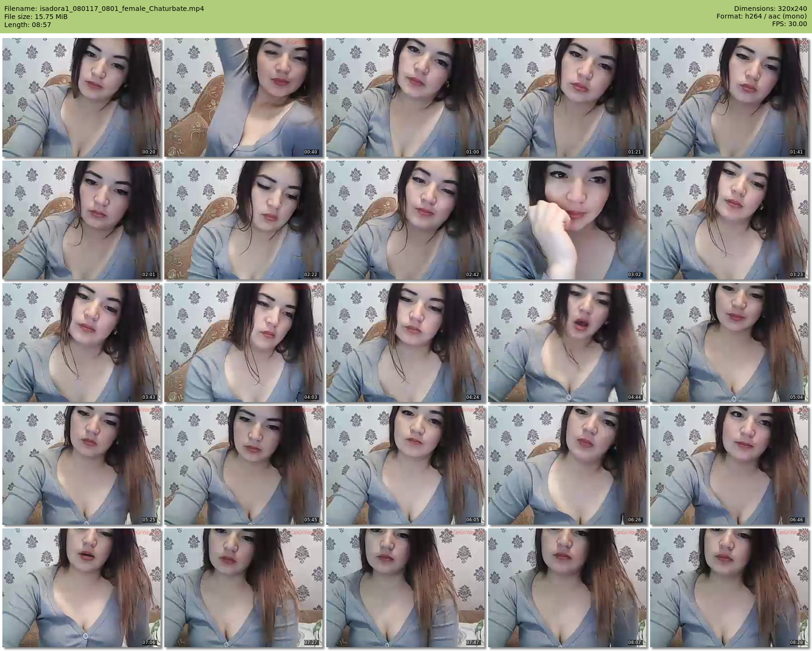Select the 'FPS: 30.00' text
812x651 pixels.
click(x=790, y=24)
